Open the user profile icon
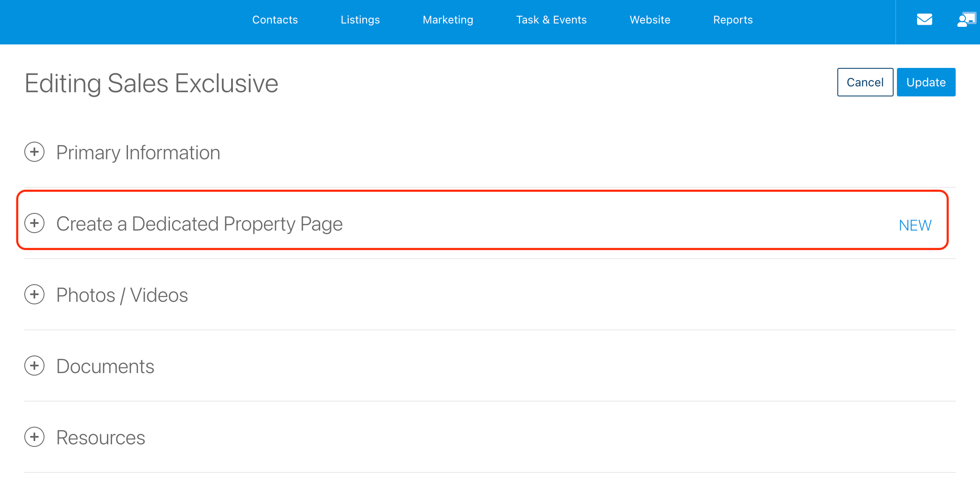 tap(967, 20)
